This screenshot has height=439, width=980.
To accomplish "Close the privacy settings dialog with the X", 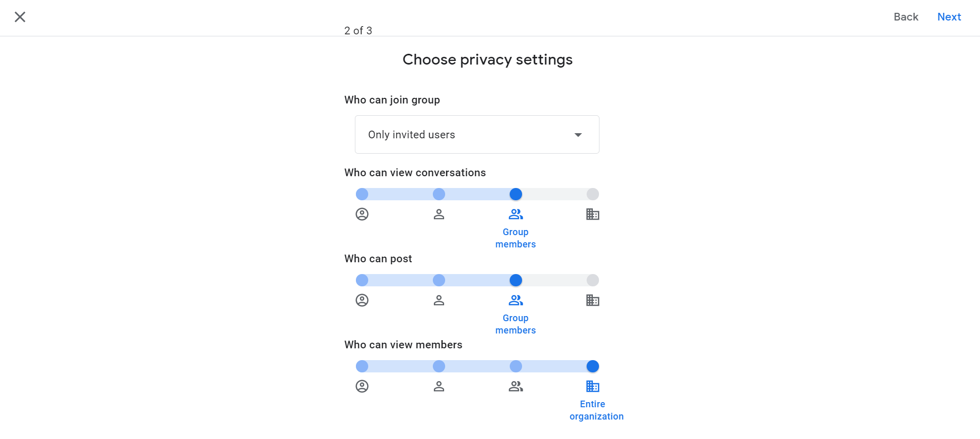I will (x=20, y=16).
